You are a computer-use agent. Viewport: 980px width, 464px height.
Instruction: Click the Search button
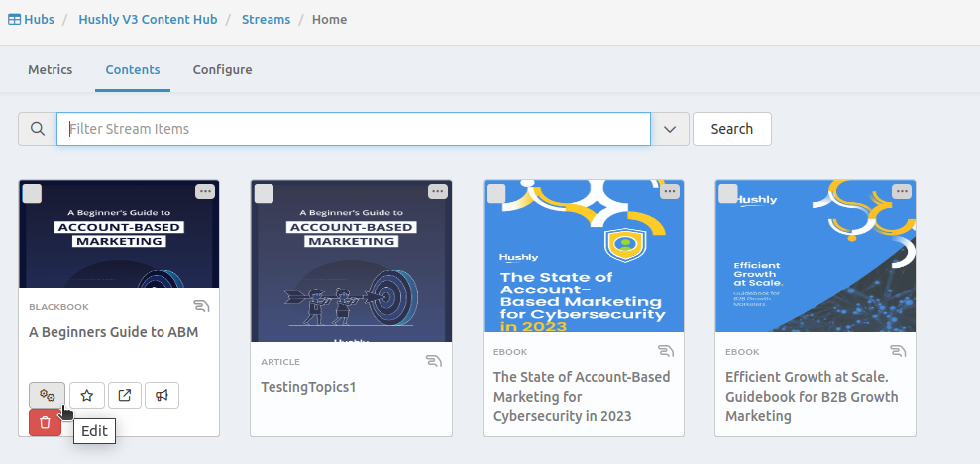coord(732,129)
